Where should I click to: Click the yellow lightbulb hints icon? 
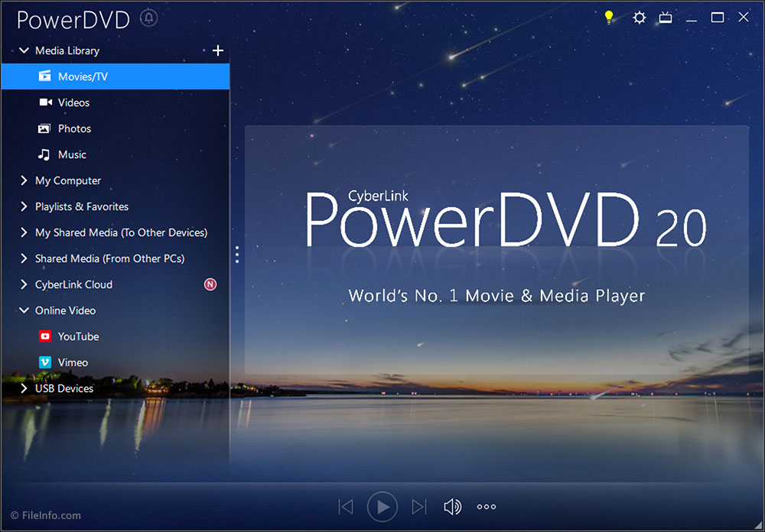pyautogui.click(x=608, y=17)
